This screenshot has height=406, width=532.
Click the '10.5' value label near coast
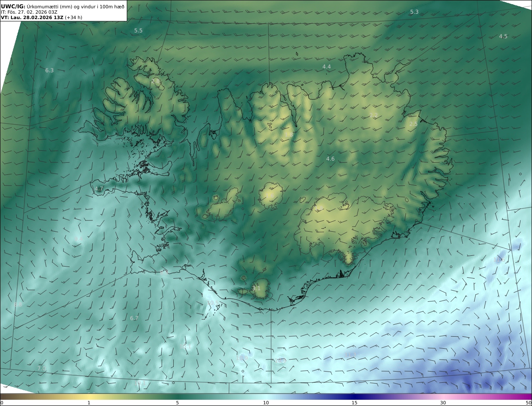tap(213, 303)
